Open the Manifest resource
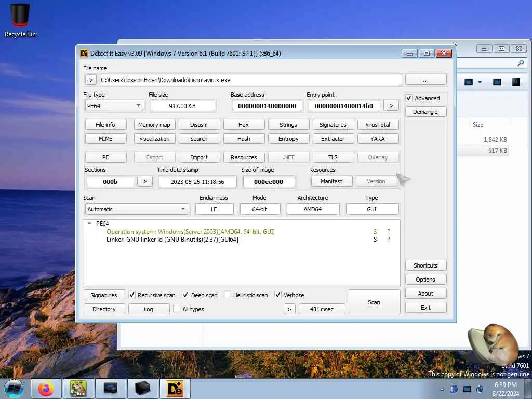This screenshot has width=532, height=399. tap(331, 181)
